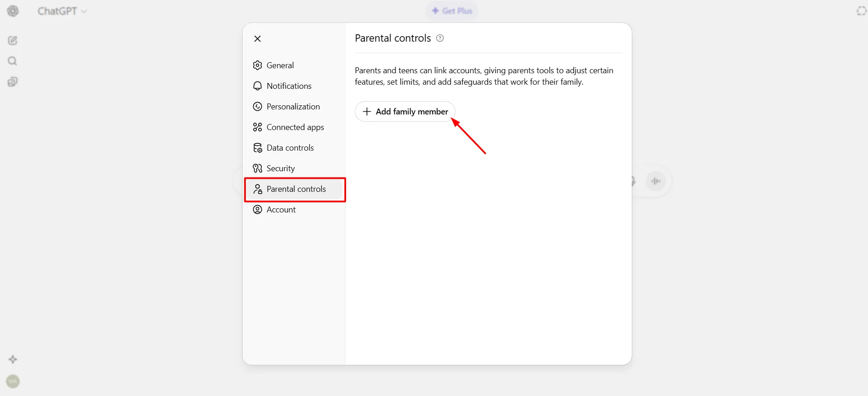
Task: Click the Get Plus upgrade button
Action: (452, 11)
